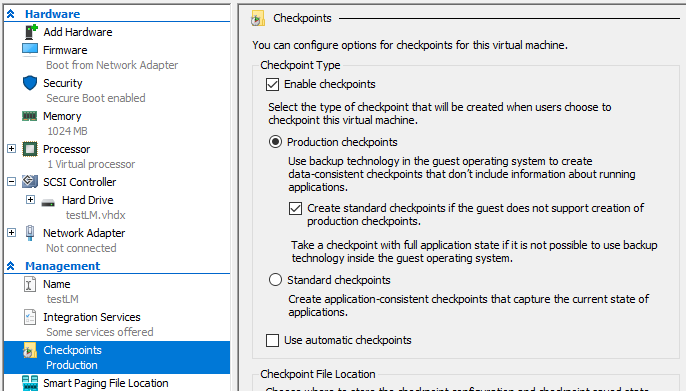The height and width of the screenshot is (391, 686).
Task: Click the Network Adapter icon
Action: point(30,233)
